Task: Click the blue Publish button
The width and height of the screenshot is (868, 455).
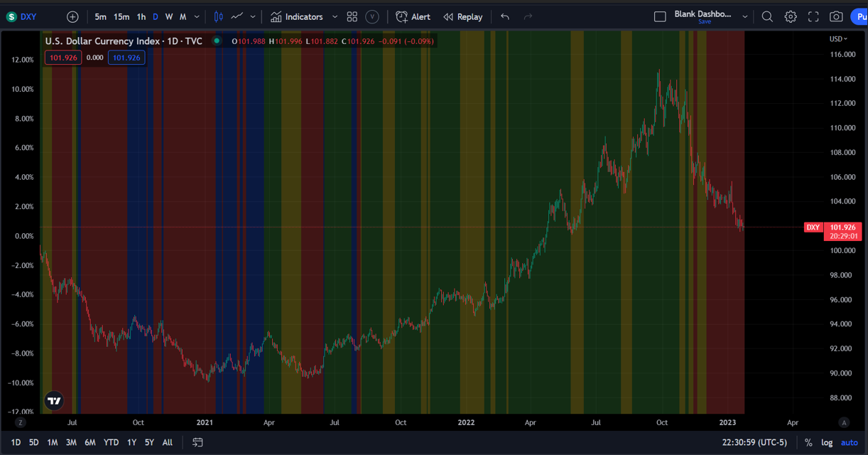Action: (858, 16)
